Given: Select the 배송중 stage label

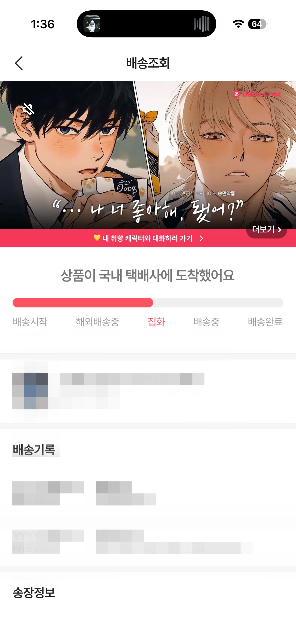Looking at the screenshot, I should [206, 322].
